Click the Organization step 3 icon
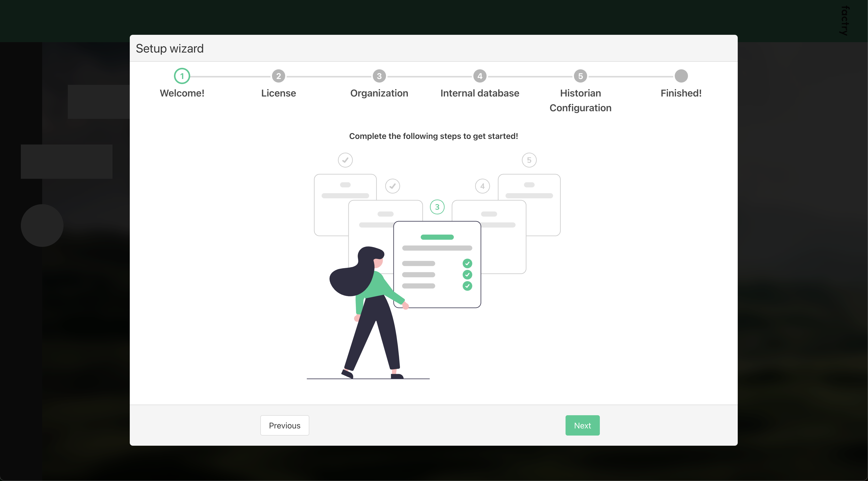This screenshot has height=481, width=868. tap(379, 76)
